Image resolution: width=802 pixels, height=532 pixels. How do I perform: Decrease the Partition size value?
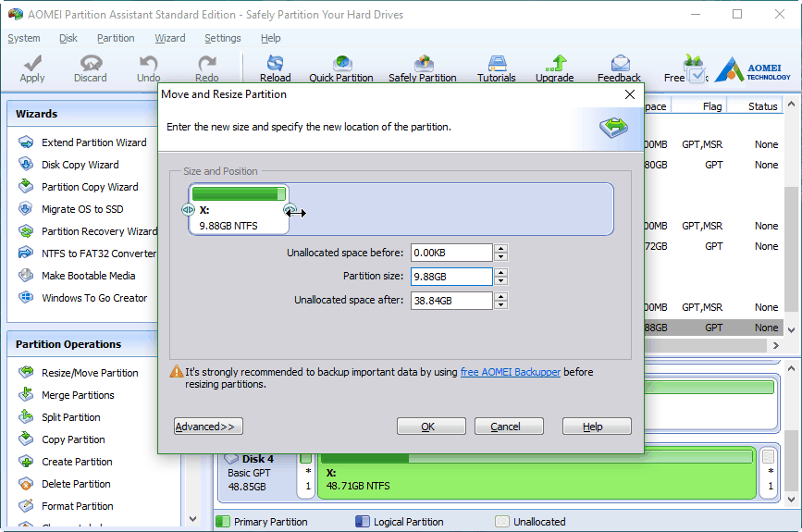tap(501, 281)
